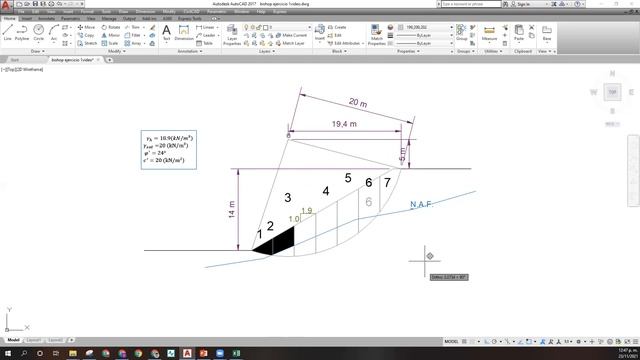Open the layer selection dropdown
The width and height of the screenshot is (640, 360).
coord(277,27)
